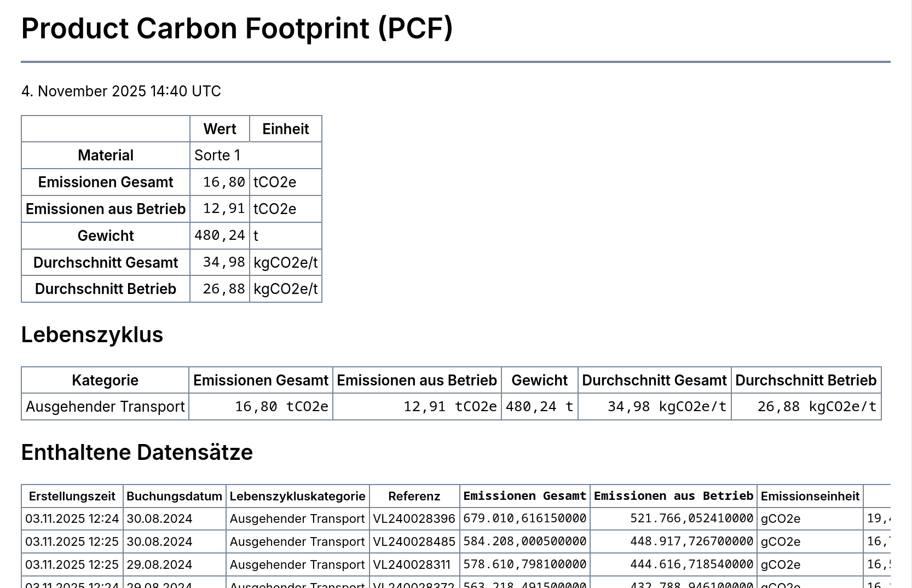Click the Buchungsdatum column header

175,497
